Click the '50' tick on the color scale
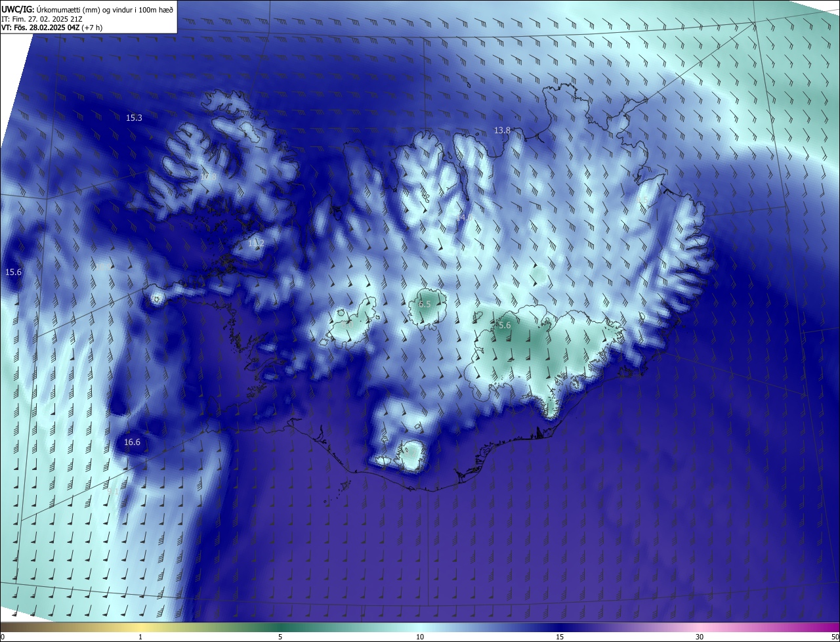The image size is (840, 642). pos(835,637)
